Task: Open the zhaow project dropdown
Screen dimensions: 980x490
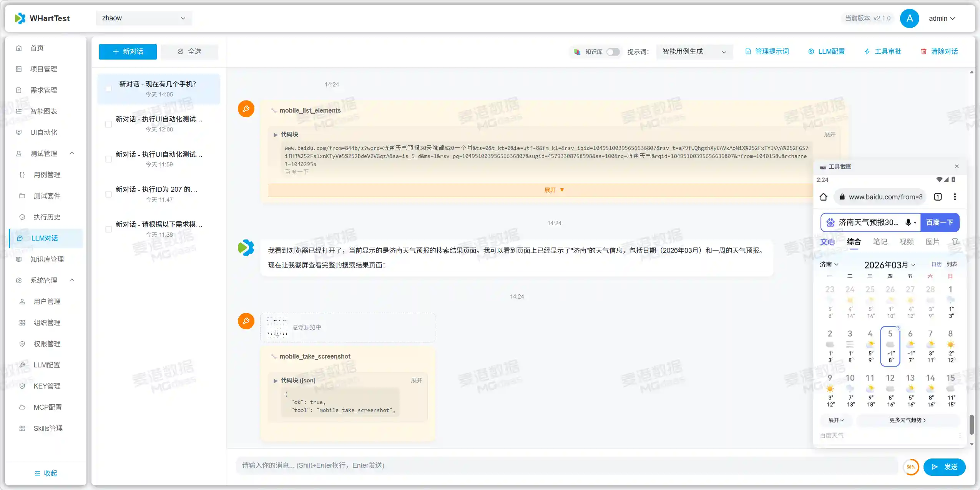Action: tap(143, 18)
